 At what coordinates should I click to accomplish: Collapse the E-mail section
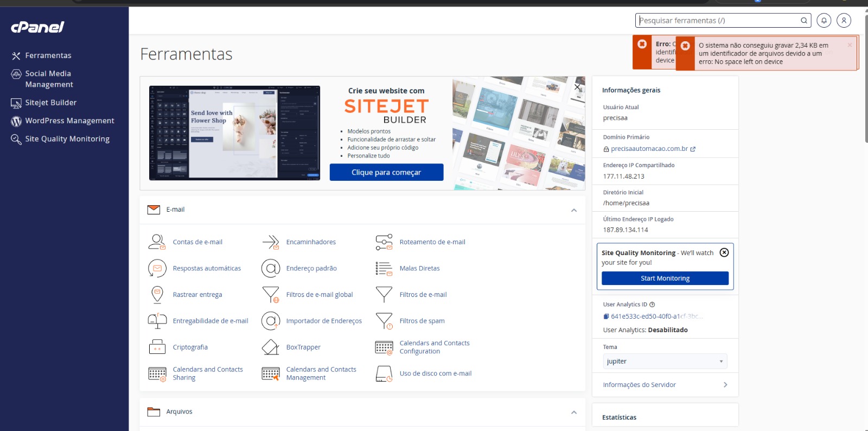573,210
